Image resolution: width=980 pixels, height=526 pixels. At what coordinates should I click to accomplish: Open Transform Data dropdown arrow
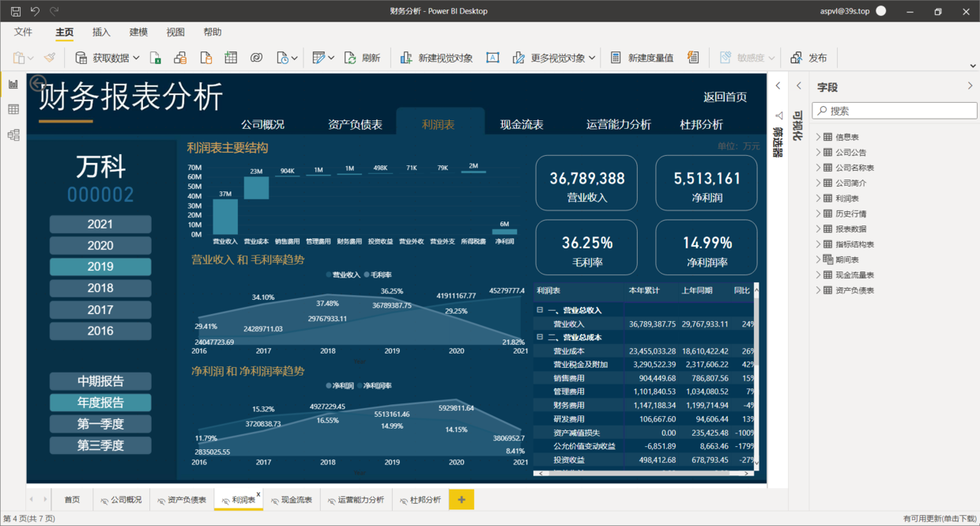[331, 58]
